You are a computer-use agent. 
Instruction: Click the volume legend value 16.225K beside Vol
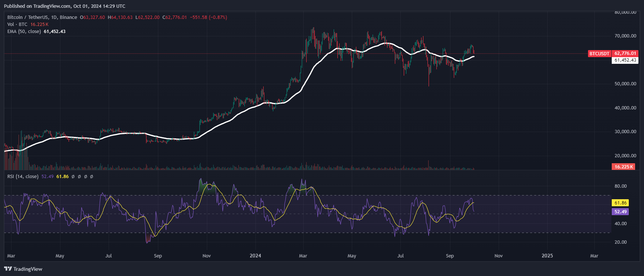[x=39, y=24]
